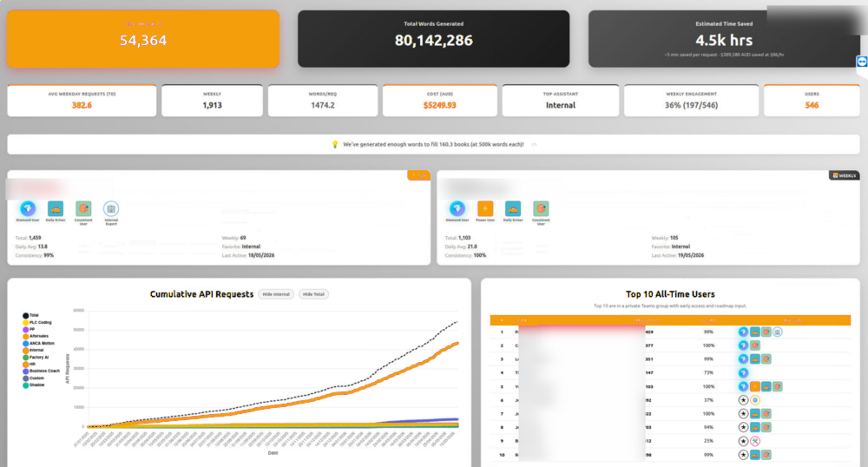Viewport: 868px width, 467px height.
Task: Click the Internal Expert badge in left user card
Action: tap(111, 208)
